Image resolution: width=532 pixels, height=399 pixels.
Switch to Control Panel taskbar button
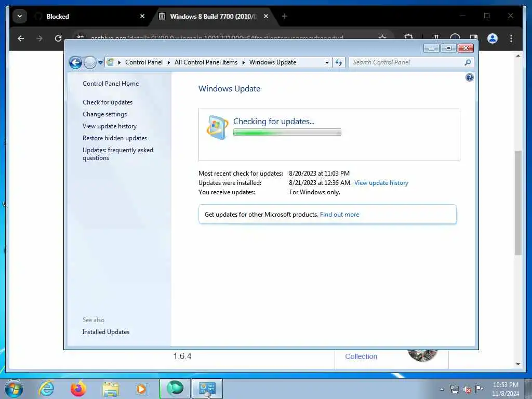click(207, 389)
